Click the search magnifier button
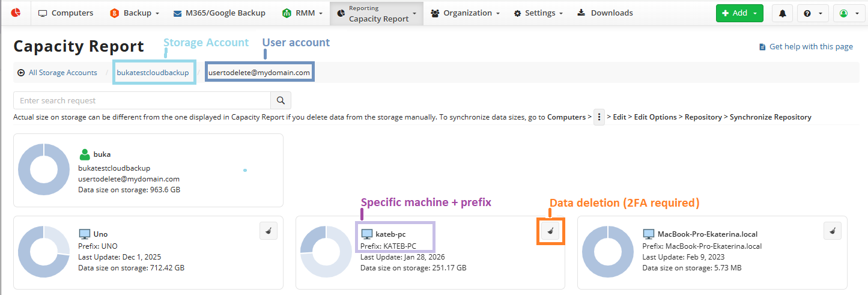The image size is (868, 295). point(281,100)
